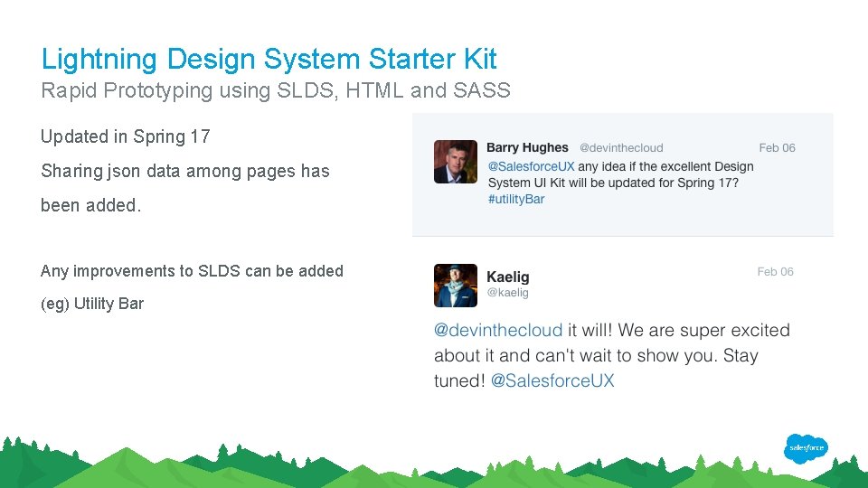Click 'about it and can't wait' line
The width and height of the screenshot is (868, 488).
click(x=596, y=355)
